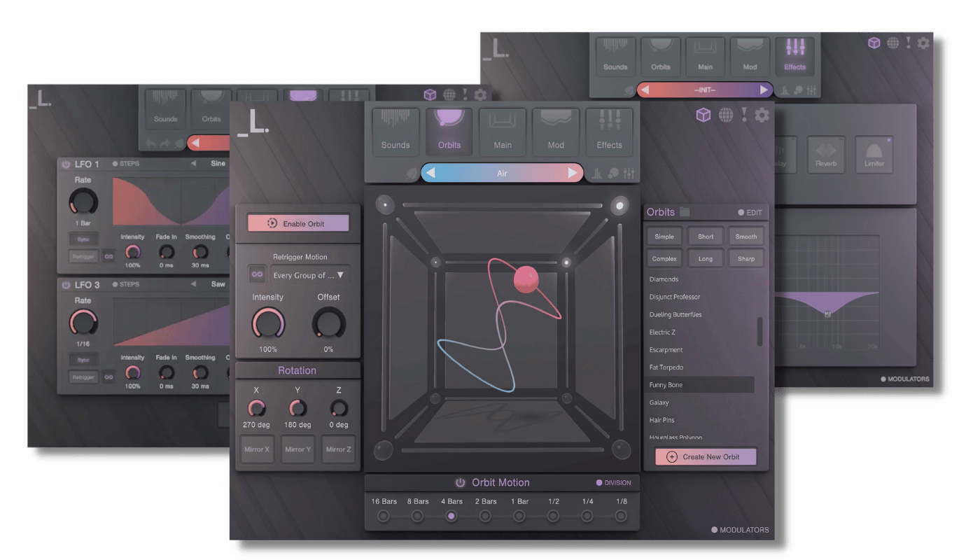Click infinity icon beside LFO 1 Retrigger
The width and height of the screenshot is (980, 560).
(108, 256)
